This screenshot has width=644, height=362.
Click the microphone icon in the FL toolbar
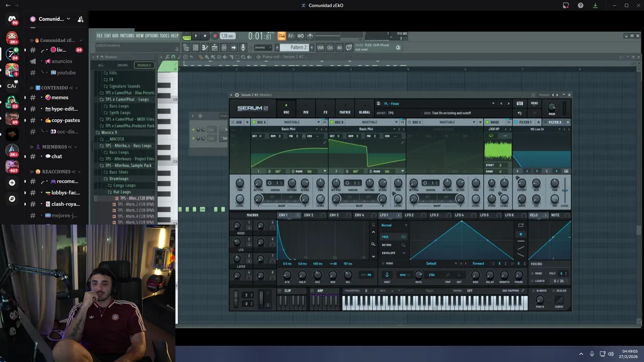(x=244, y=47)
